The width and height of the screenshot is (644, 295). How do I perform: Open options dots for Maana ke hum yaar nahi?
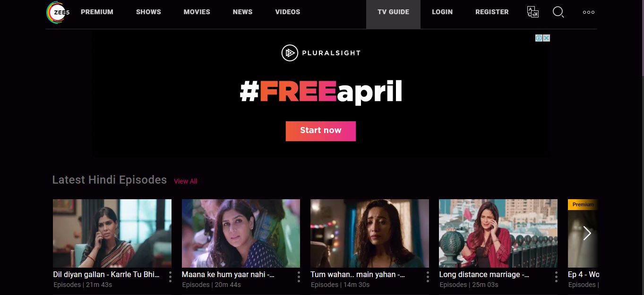point(299,277)
